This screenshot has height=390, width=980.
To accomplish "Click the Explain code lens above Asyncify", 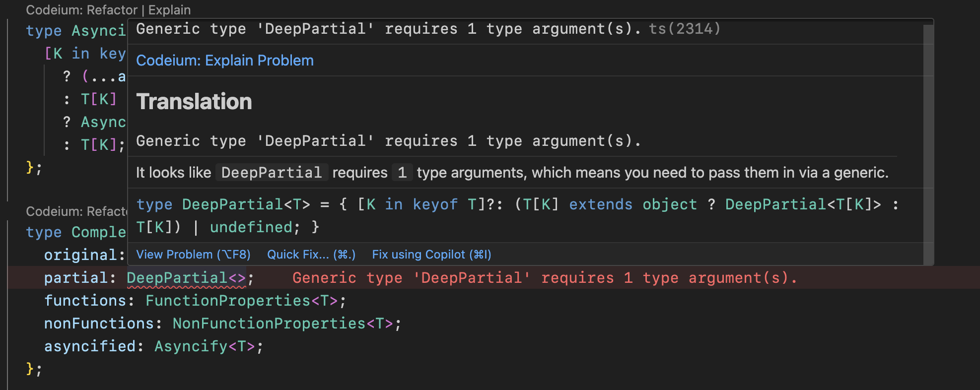I will pos(169,10).
